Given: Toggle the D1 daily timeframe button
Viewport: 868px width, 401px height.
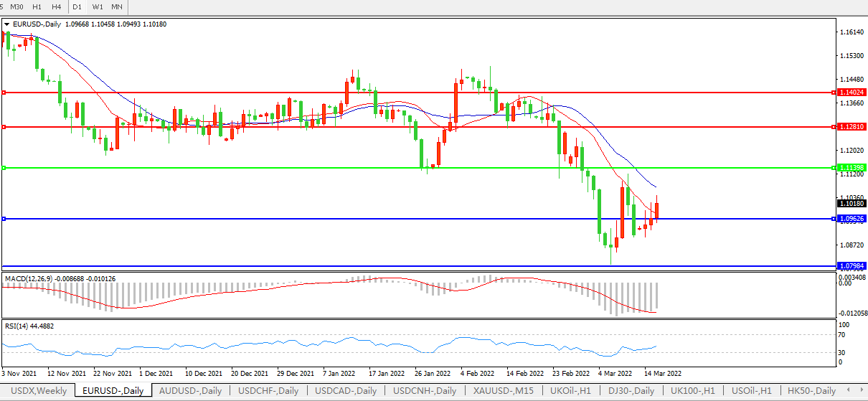Looking at the screenshot, I should tap(77, 6).
